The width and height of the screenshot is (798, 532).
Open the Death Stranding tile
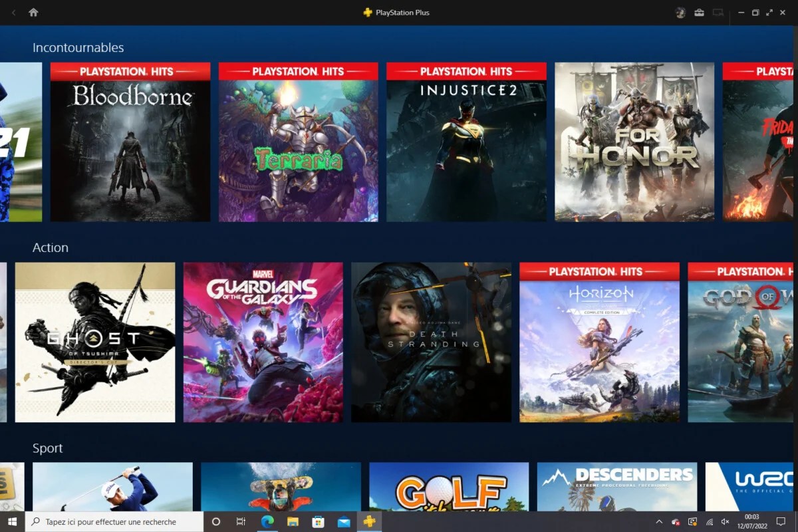coord(431,342)
